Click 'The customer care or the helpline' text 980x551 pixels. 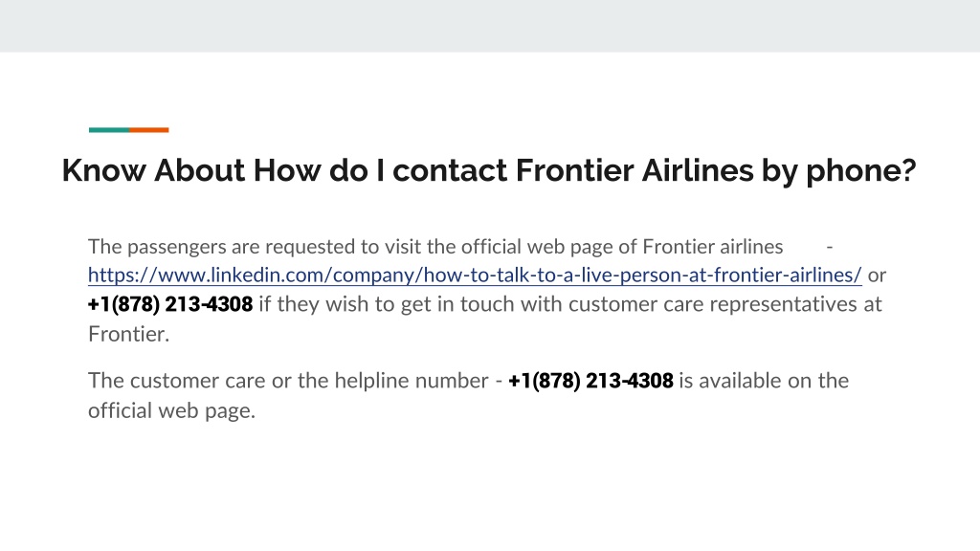[x=249, y=381]
